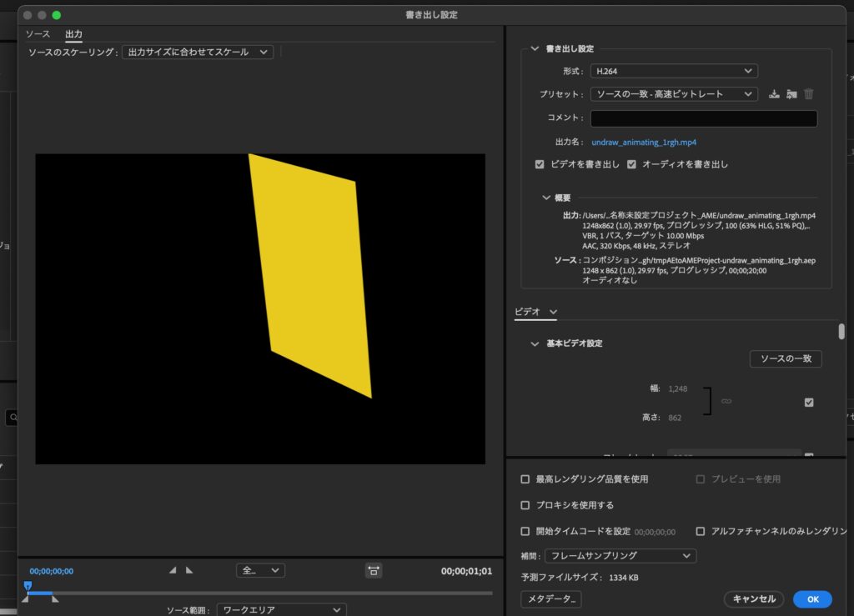Select the ビデオ settings tab

pyautogui.click(x=527, y=312)
